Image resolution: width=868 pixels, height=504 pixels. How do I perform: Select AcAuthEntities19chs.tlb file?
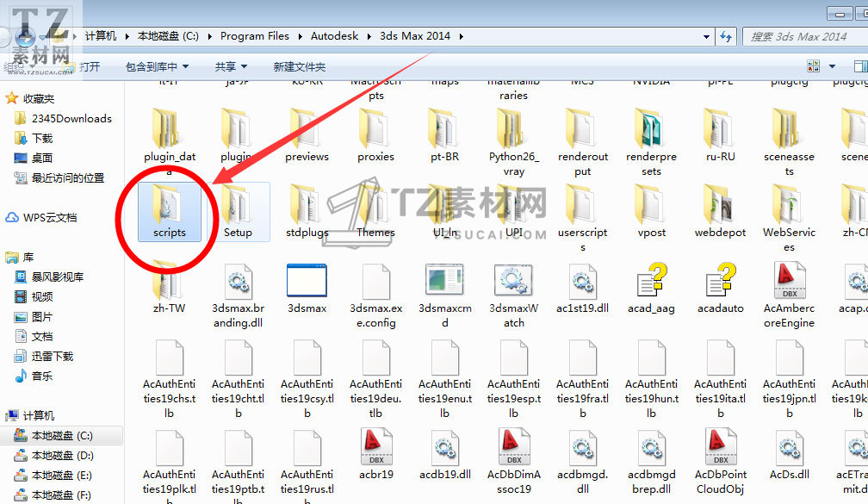point(170,379)
